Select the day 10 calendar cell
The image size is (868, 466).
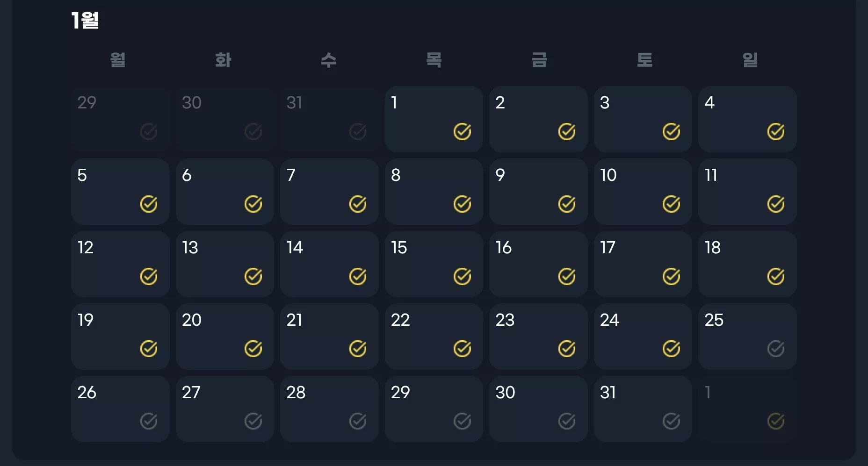[x=643, y=192]
